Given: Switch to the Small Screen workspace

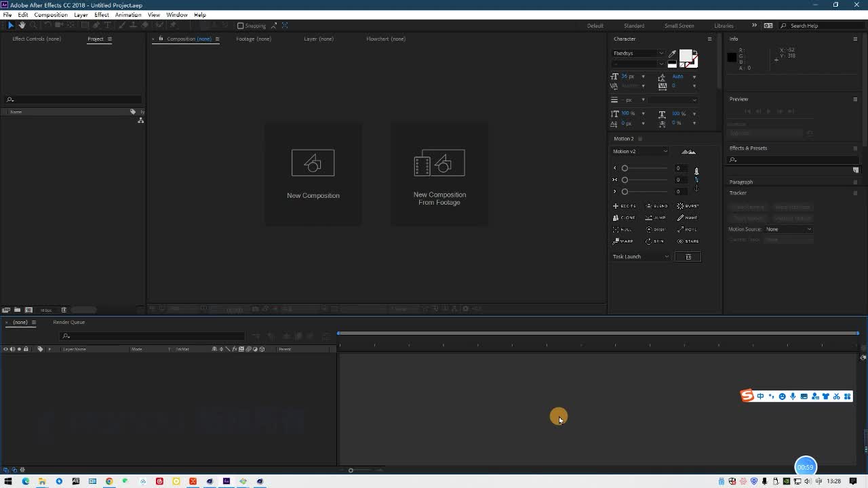Looking at the screenshot, I should coord(679,26).
